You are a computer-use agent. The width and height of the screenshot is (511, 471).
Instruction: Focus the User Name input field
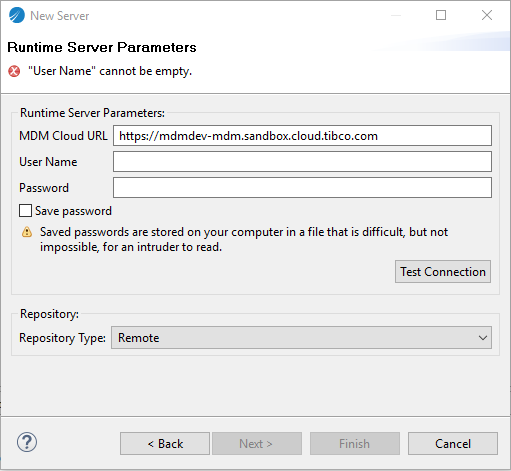(x=302, y=162)
